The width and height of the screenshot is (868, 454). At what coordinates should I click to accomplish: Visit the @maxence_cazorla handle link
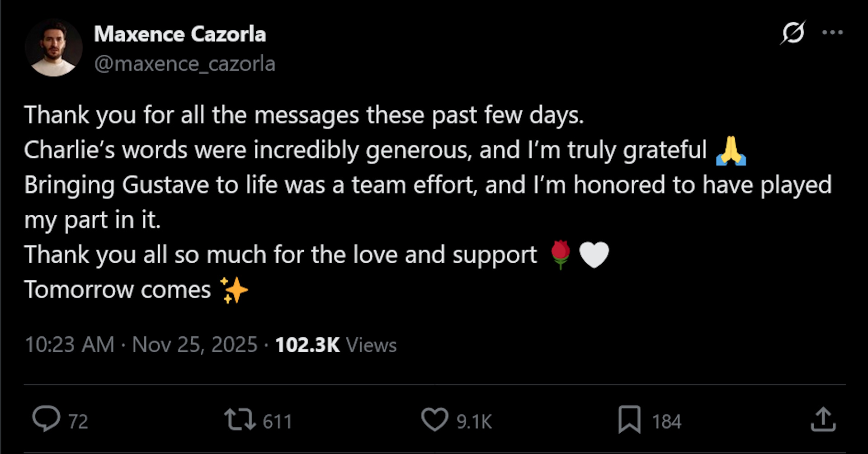click(184, 64)
